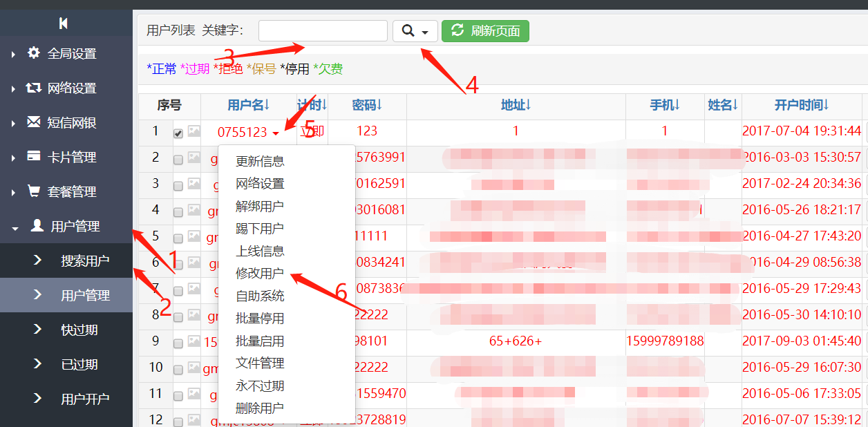Click the image icon in row 1
Image resolution: width=868 pixels, height=427 pixels.
(x=194, y=131)
